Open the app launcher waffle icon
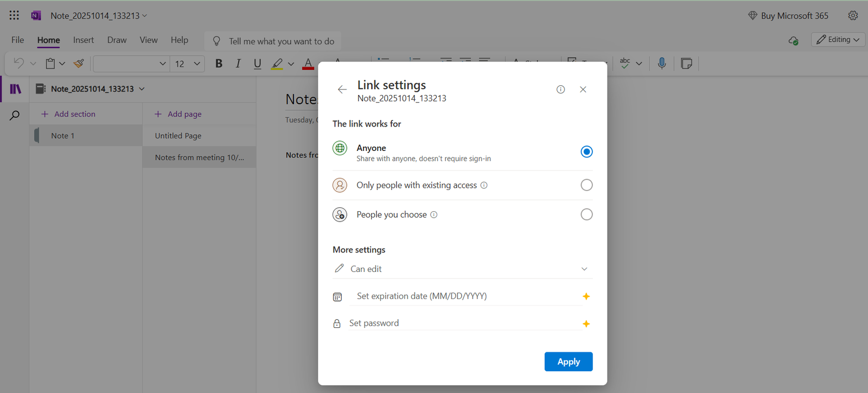This screenshot has width=868, height=393. coord(14,15)
